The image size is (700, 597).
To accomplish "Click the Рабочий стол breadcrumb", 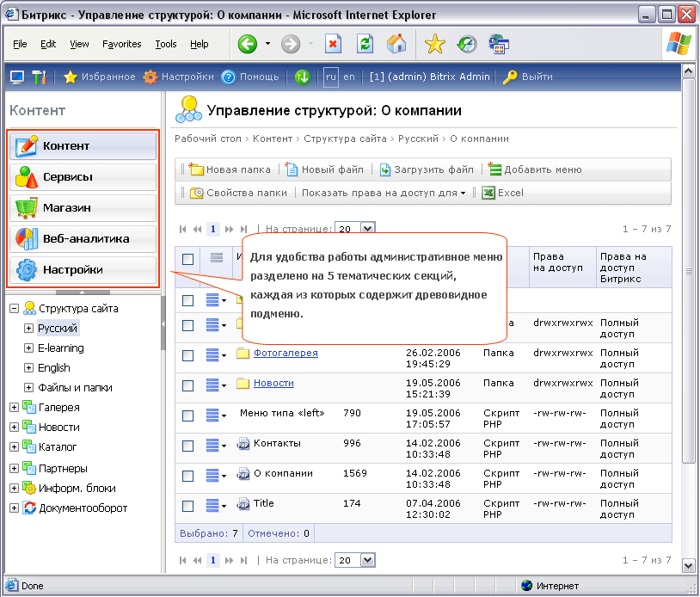I will 207,138.
